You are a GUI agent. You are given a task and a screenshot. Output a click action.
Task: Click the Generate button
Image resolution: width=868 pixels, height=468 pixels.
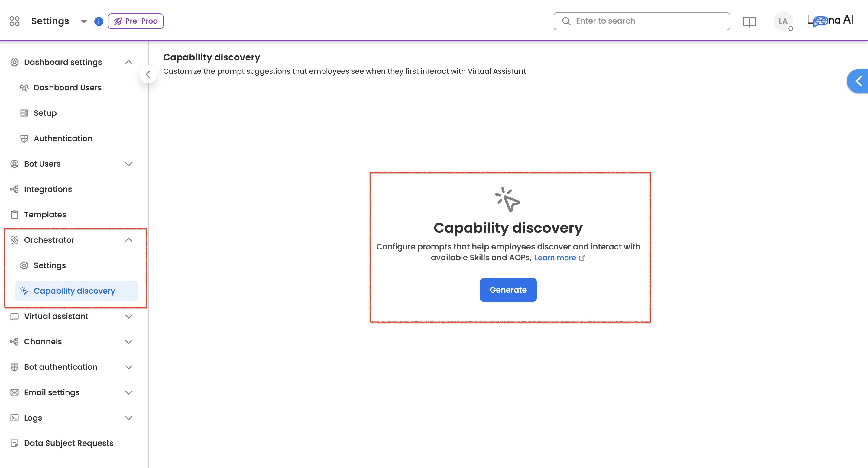(x=508, y=290)
